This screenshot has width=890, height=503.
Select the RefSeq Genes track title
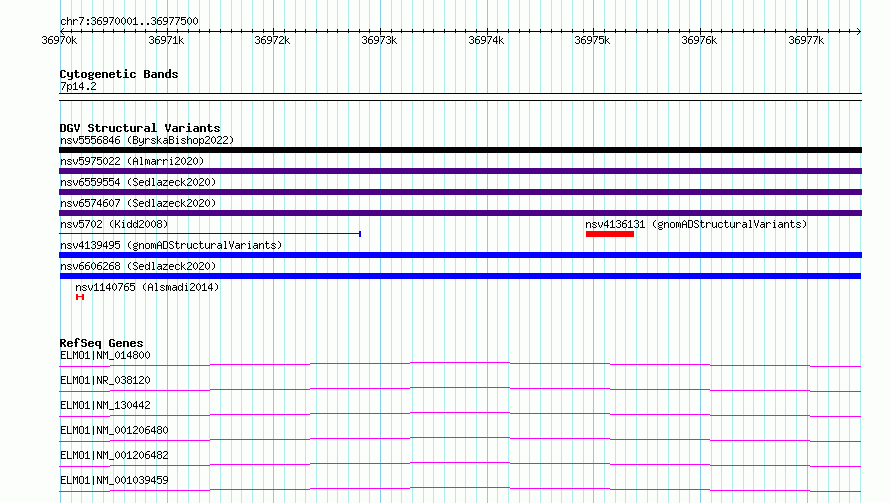tap(101, 343)
